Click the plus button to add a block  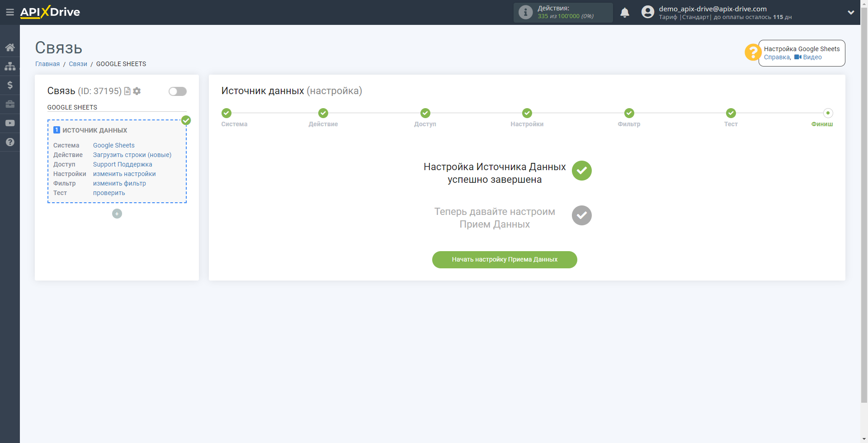pyautogui.click(x=117, y=214)
